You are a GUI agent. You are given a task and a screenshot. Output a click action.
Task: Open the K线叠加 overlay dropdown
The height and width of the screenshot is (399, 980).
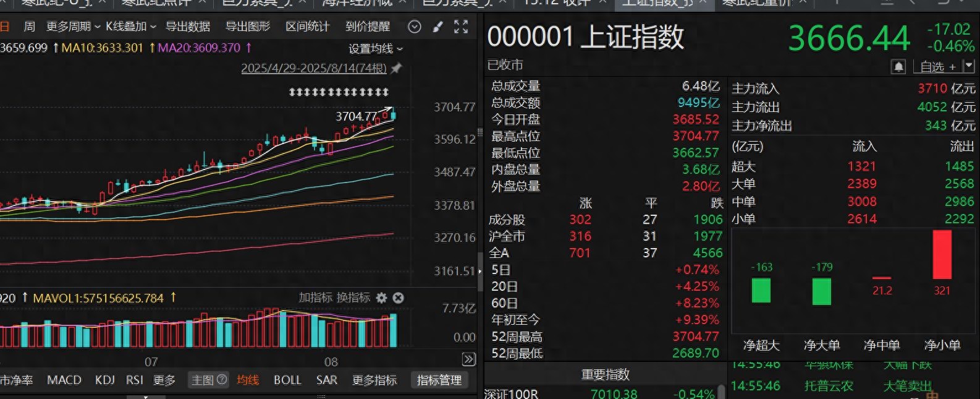[x=130, y=27]
